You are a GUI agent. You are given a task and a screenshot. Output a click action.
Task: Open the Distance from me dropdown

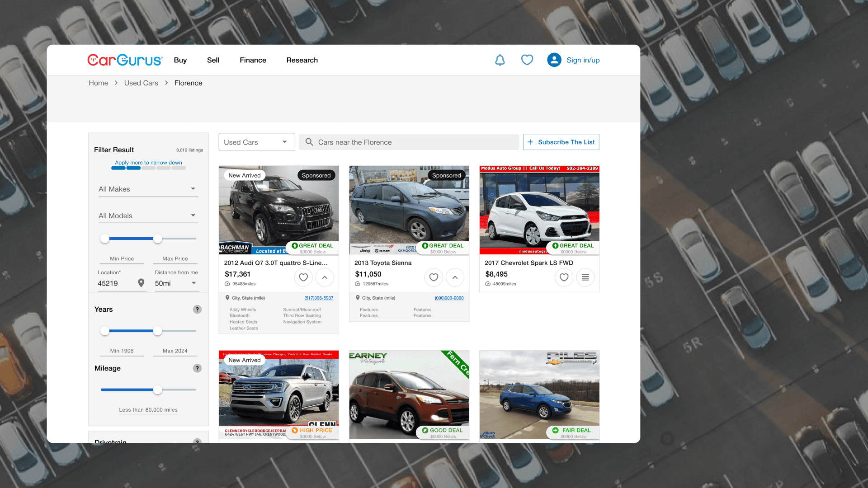pos(177,283)
